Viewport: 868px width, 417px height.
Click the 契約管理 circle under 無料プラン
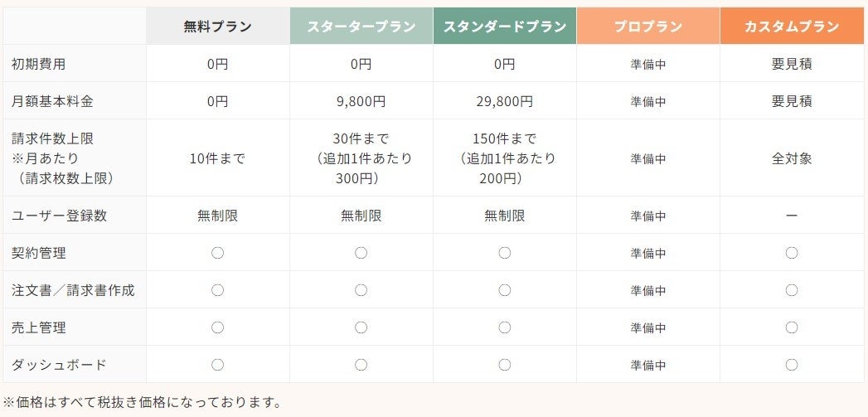217,253
